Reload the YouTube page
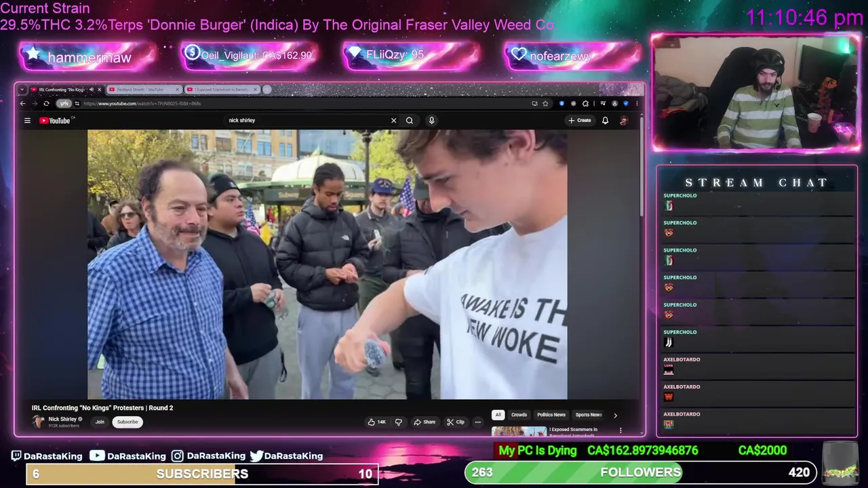868x488 pixels. tap(46, 104)
